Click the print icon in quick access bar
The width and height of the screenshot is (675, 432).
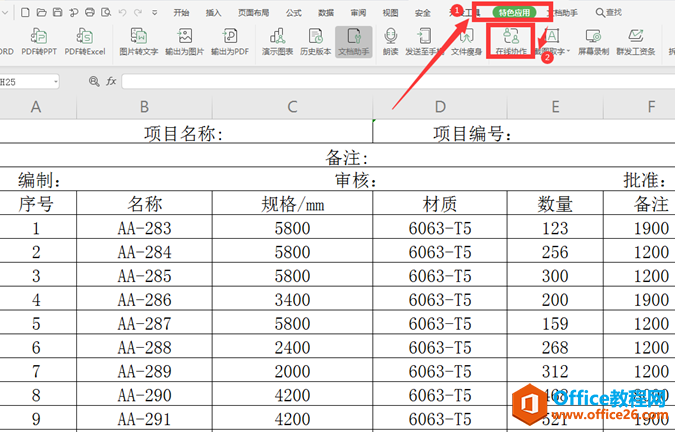click(x=90, y=13)
